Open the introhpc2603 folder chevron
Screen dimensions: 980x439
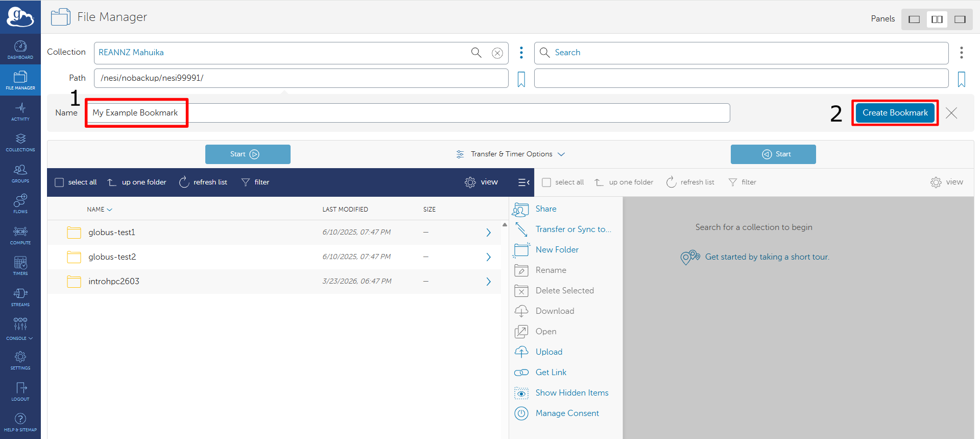[x=488, y=282]
